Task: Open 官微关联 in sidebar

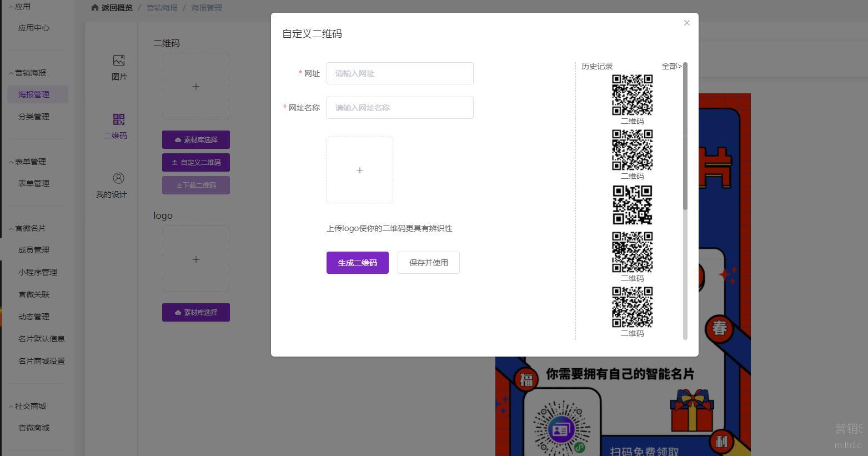Action: click(34, 294)
